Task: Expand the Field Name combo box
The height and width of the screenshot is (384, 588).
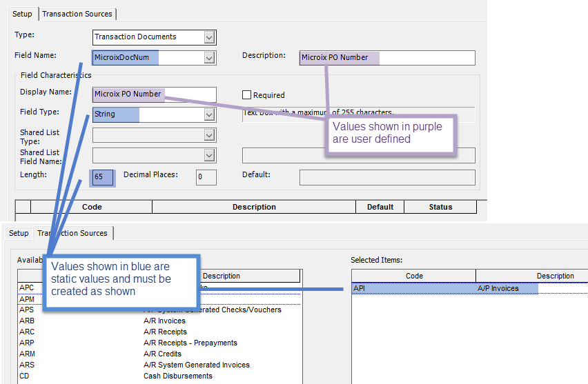Action: [x=209, y=58]
